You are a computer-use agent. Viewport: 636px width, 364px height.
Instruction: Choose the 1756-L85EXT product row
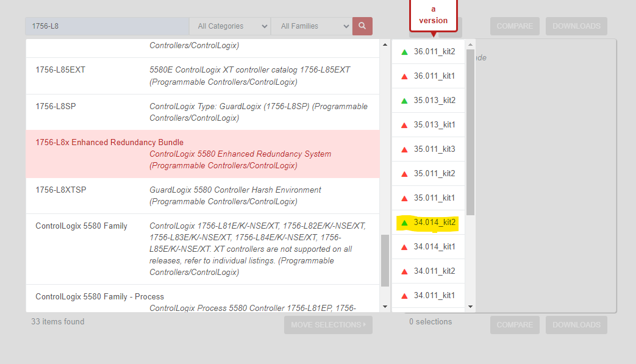(202, 76)
